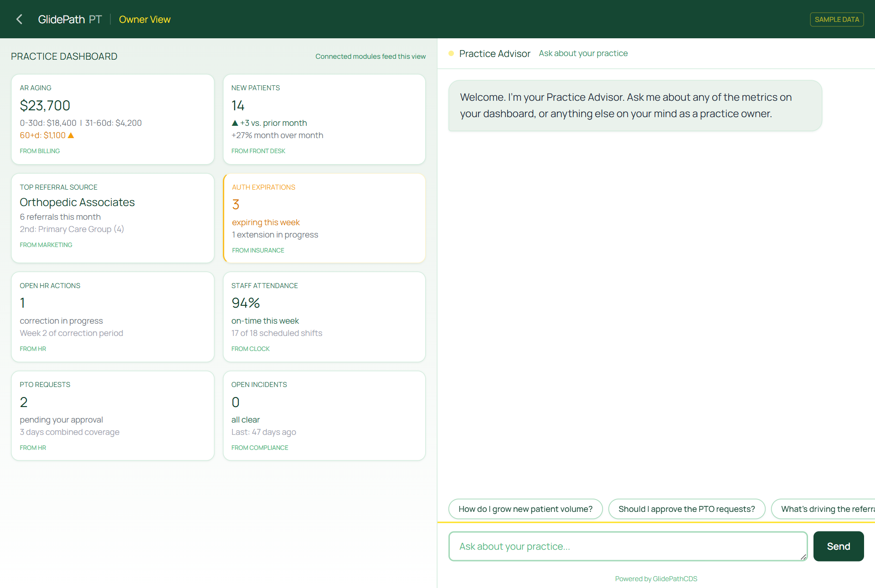Click the yellow status dot by Practice Advisor

[x=451, y=53]
